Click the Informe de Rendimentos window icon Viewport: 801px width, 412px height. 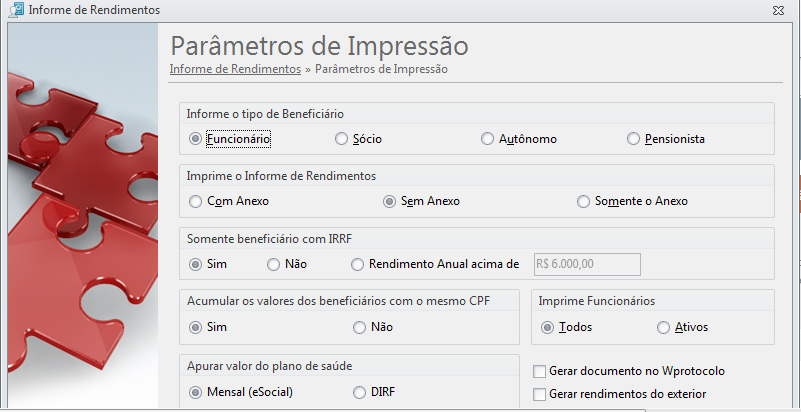tap(17, 10)
